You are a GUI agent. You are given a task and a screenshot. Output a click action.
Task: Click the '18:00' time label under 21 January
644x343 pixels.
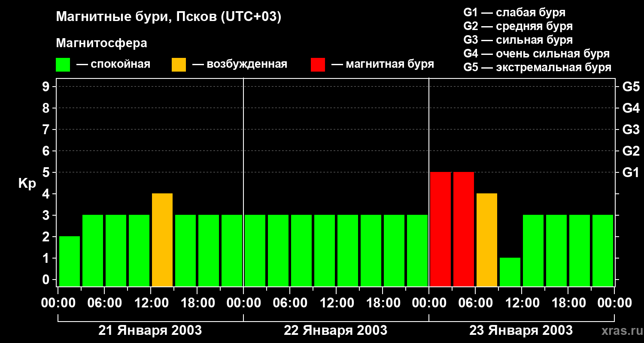[197, 303]
